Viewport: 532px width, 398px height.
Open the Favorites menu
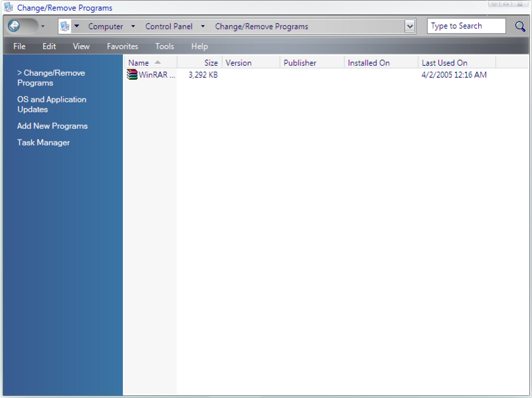[122, 47]
